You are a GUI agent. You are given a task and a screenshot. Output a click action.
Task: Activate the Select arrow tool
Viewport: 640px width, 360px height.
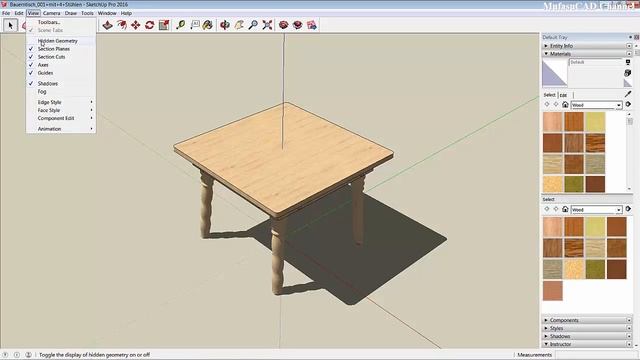click(x=10, y=25)
